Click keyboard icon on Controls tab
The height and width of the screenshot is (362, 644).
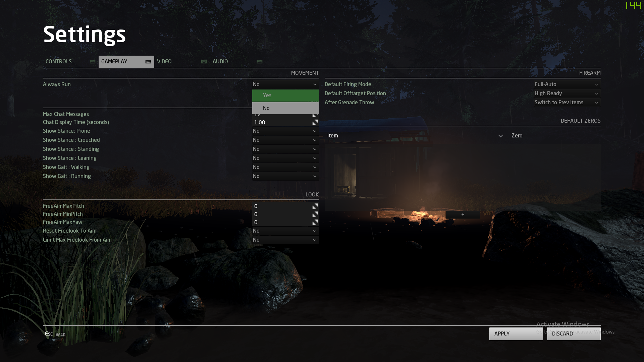(x=93, y=62)
